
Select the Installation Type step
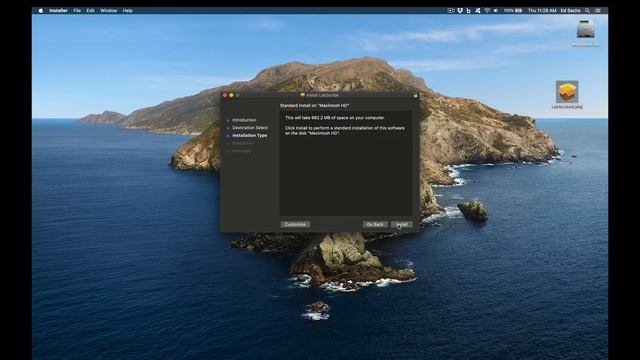pyautogui.click(x=250, y=136)
